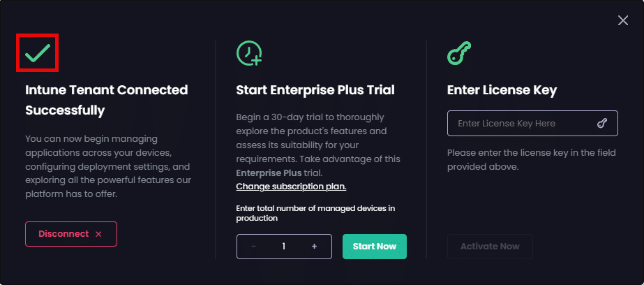Close the dialog with the X

tap(623, 21)
